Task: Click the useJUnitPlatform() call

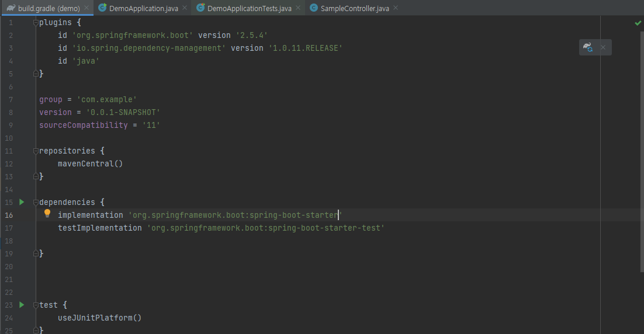Action: [100, 318]
